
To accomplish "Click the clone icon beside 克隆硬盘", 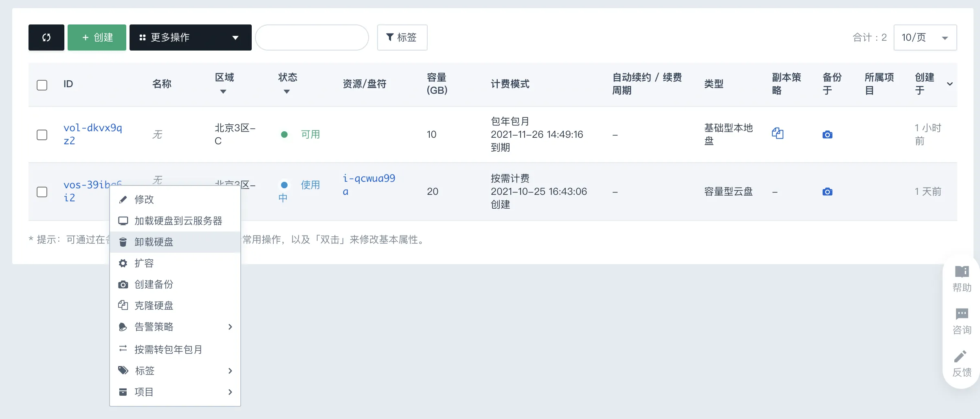I will pos(123,305).
